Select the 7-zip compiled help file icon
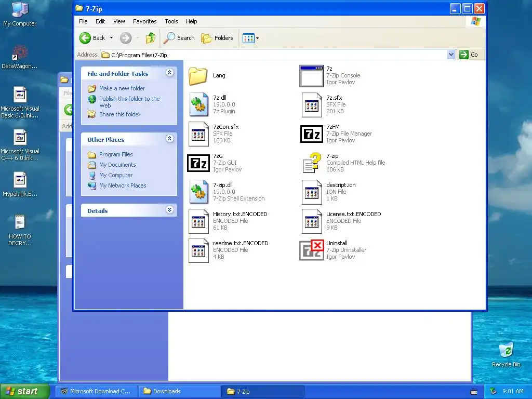 click(x=312, y=163)
